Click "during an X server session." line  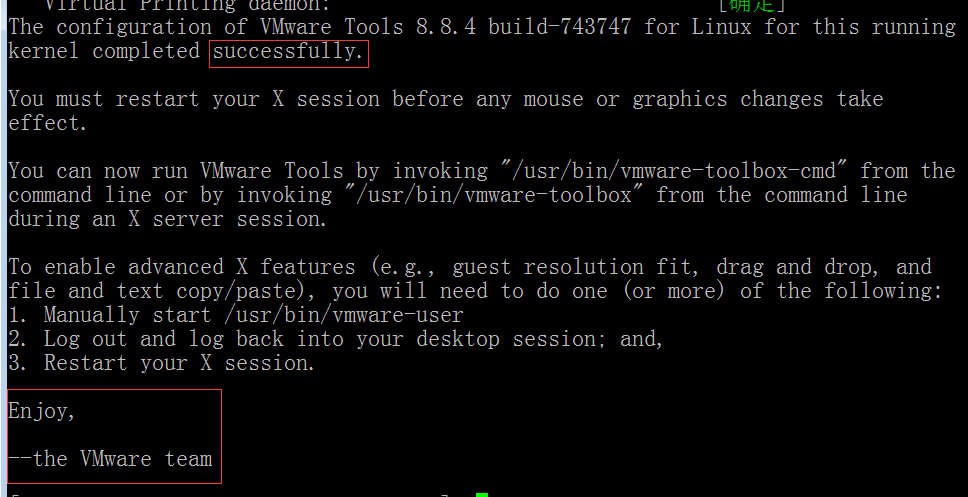168,219
